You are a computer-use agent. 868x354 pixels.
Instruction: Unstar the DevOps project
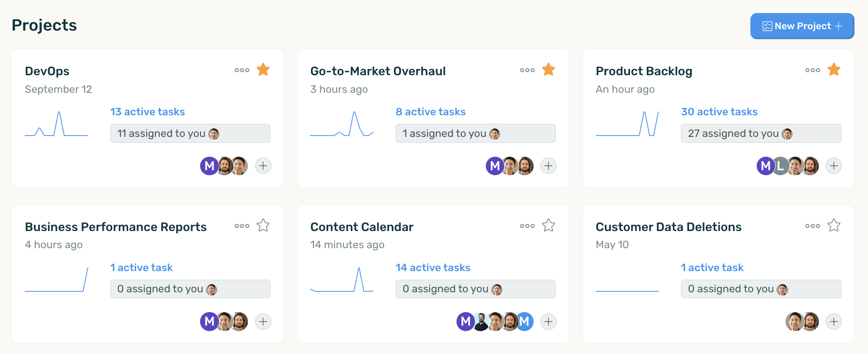pyautogui.click(x=263, y=70)
